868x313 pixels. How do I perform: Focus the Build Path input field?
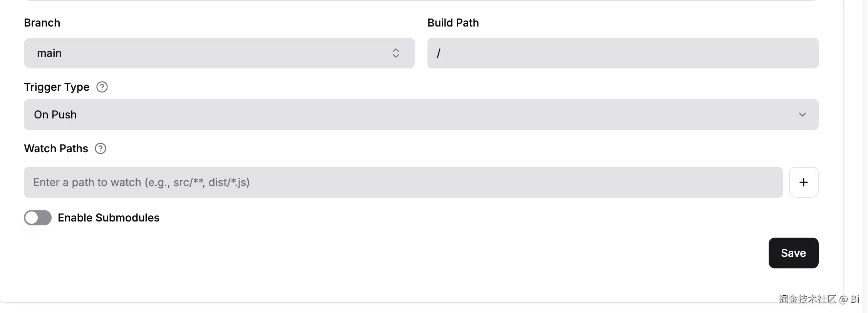click(x=623, y=53)
